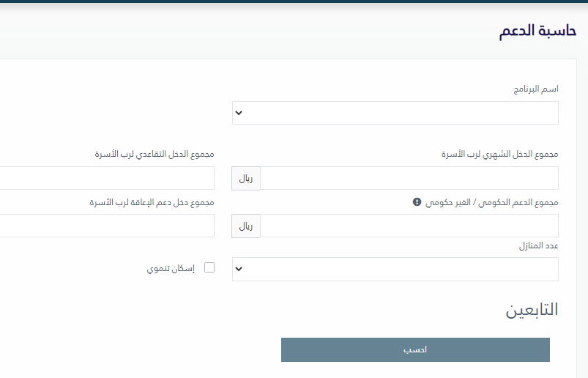Open the اسم البرنامج dropdown

(x=395, y=113)
